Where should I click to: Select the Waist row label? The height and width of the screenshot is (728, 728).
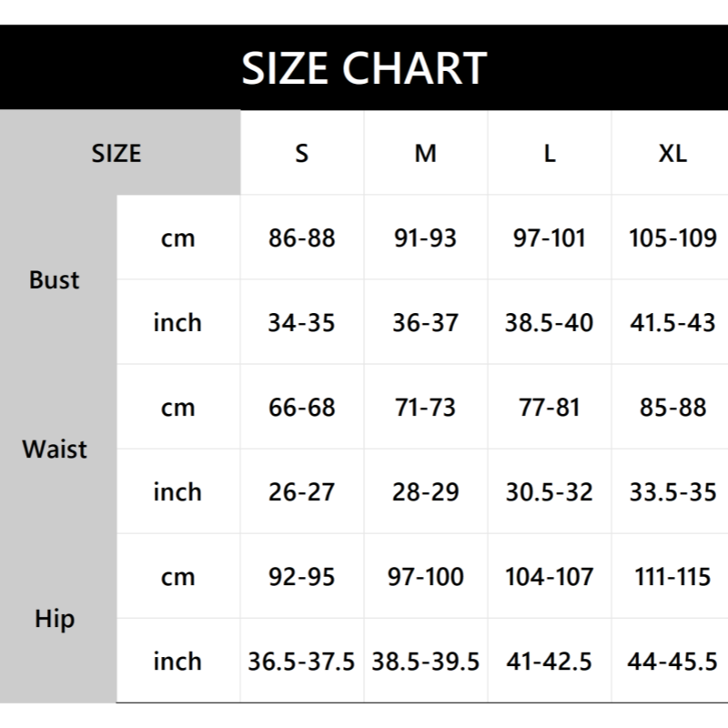click(55, 450)
